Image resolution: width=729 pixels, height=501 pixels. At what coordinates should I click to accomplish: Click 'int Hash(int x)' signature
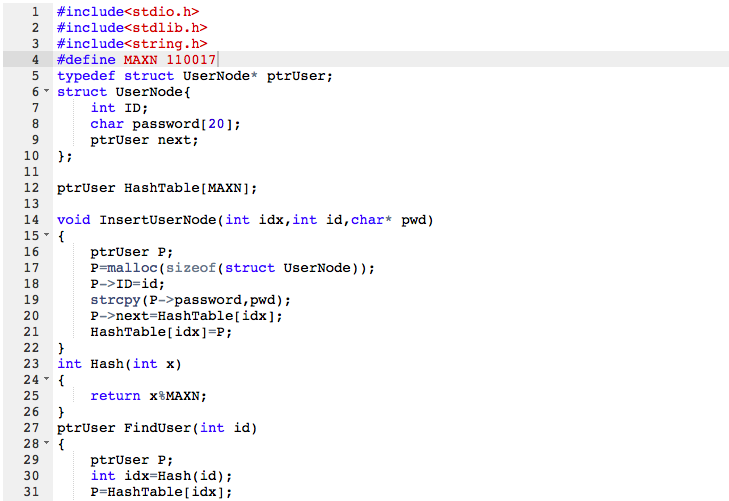coord(119,364)
